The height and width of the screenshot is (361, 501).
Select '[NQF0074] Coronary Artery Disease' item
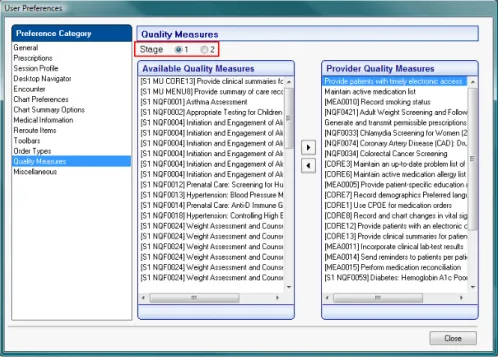pyautogui.click(x=396, y=143)
